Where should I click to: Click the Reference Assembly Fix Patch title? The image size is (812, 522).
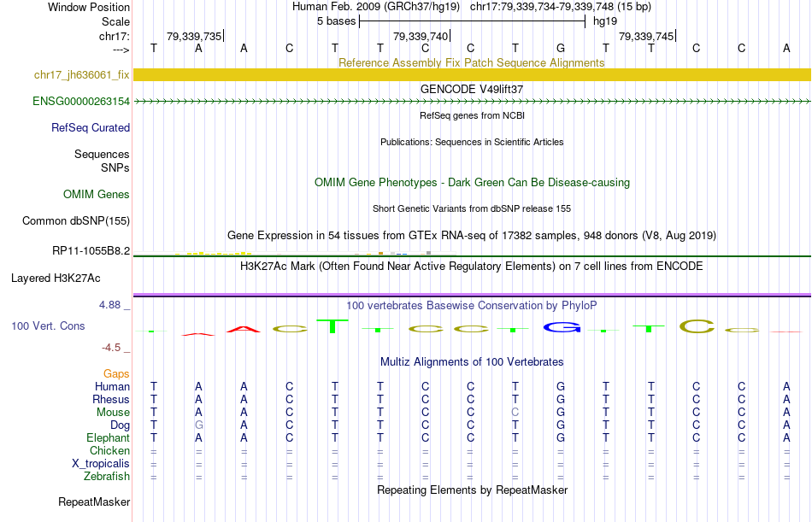coord(472,62)
